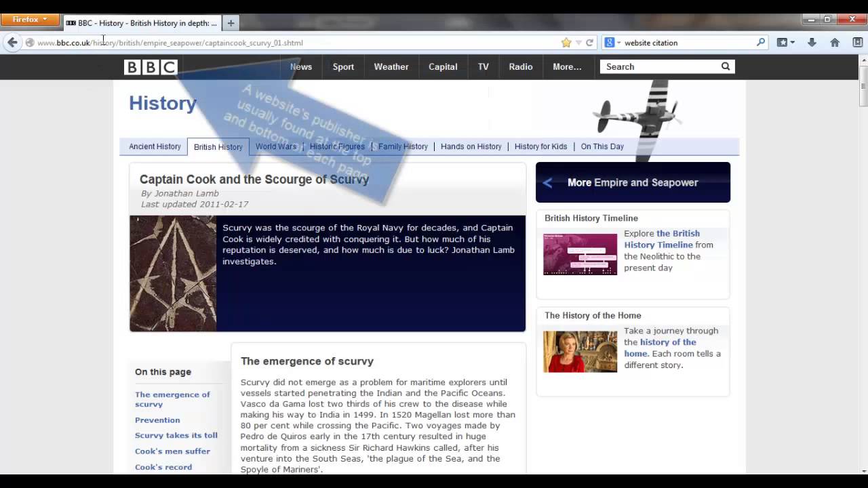Click the BBC search magnifier icon

(726, 66)
